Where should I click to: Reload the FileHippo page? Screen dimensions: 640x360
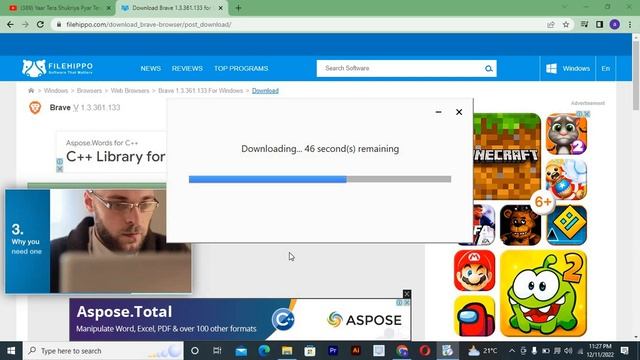[x=40, y=24]
